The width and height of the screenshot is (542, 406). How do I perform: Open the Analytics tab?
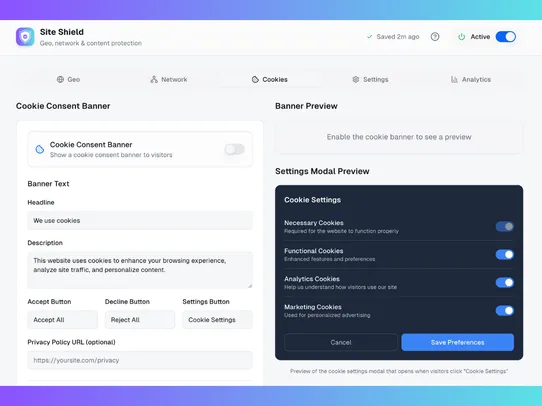471,79
